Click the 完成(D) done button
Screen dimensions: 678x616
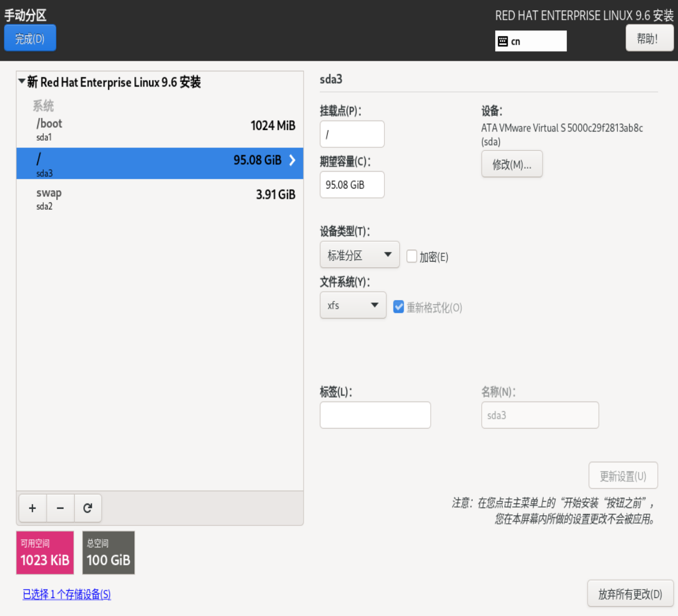[x=30, y=38]
